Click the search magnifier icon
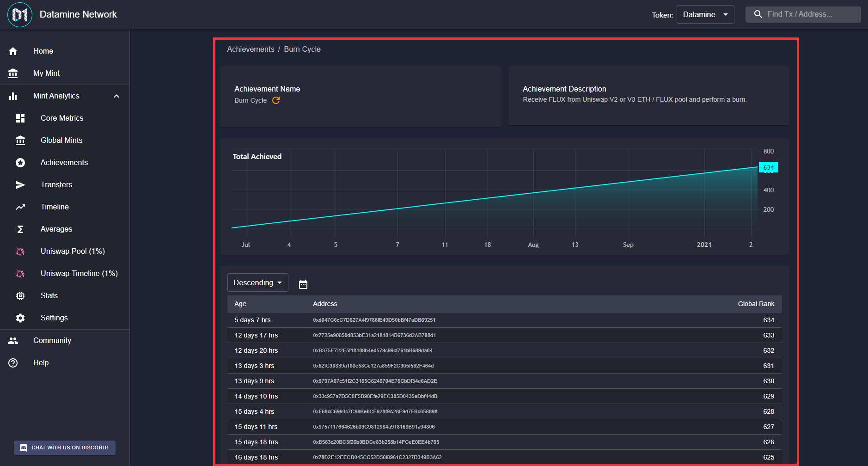This screenshot has height=466, width=868. [758, 14]
